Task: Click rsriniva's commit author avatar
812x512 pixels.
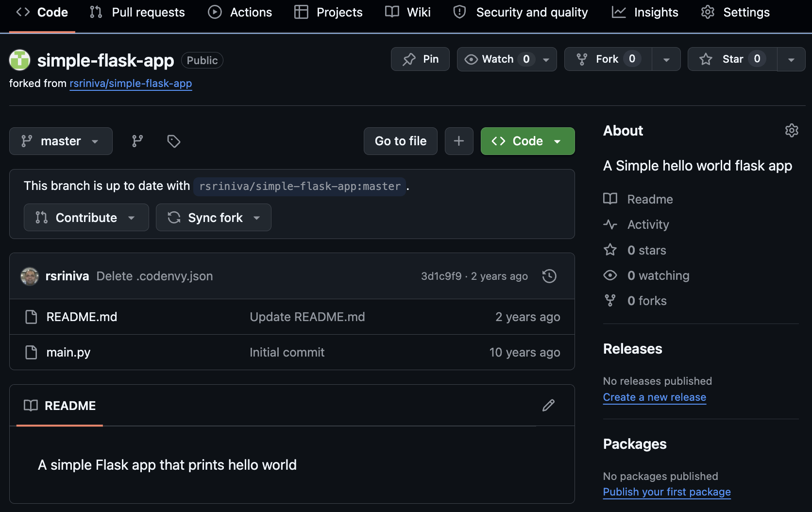Action: pyautogui.click(x=30, y=276)
